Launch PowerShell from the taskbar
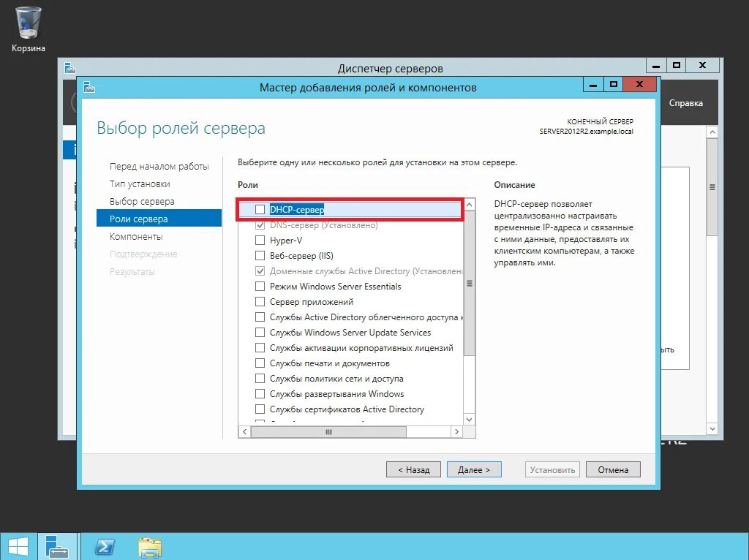The image size is (749, 560). pyautogui.click(x=105, y=547)
